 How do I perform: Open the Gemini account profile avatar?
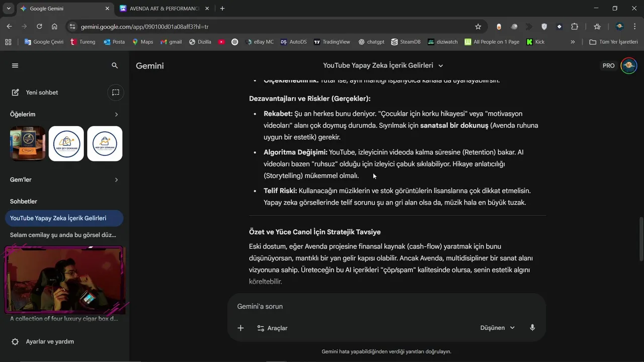click(629, 65)
